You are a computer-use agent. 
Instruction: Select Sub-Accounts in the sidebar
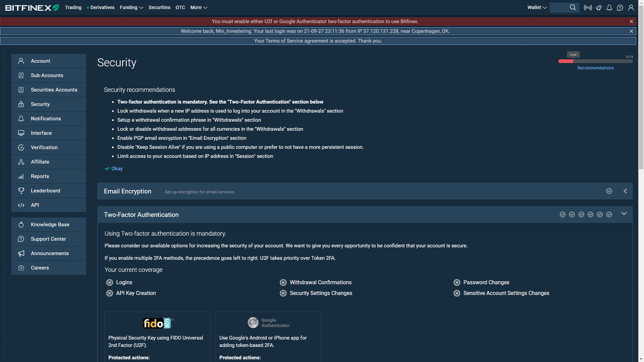click(x=49, y=75)
